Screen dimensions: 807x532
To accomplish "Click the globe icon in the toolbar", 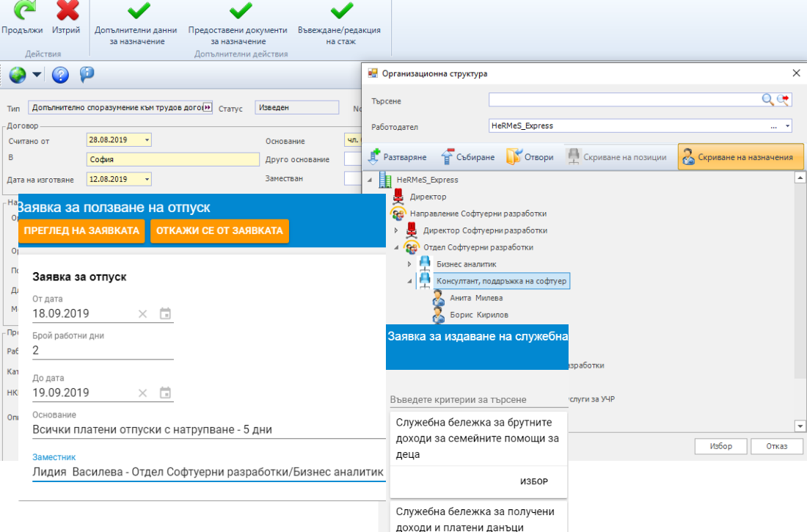I will [x=18, y=75].
